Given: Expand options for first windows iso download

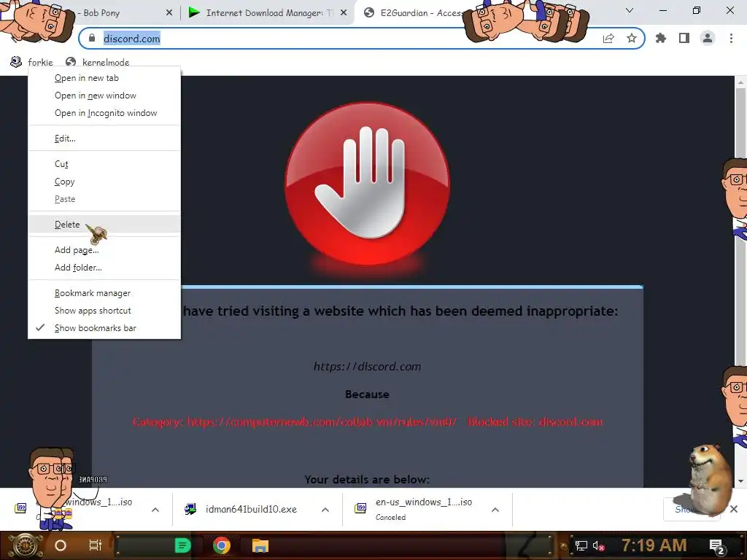Looking at the screenshot, I should click(155, 510).
